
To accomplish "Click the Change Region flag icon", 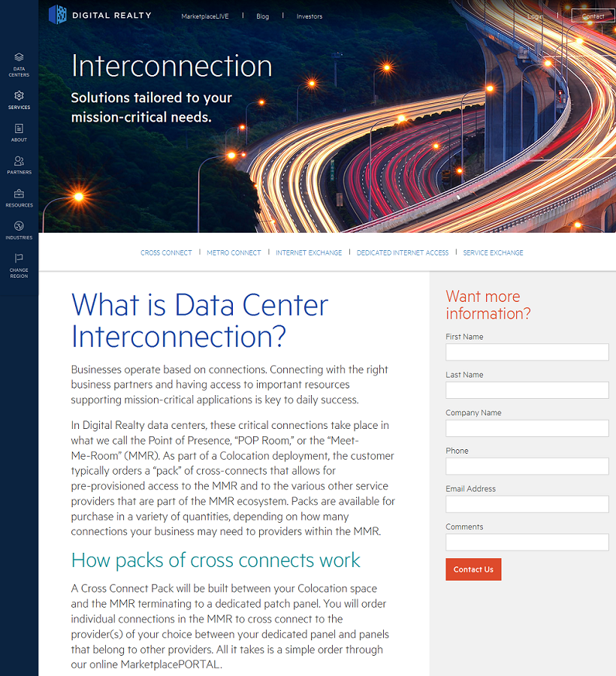I will [19, 259].
